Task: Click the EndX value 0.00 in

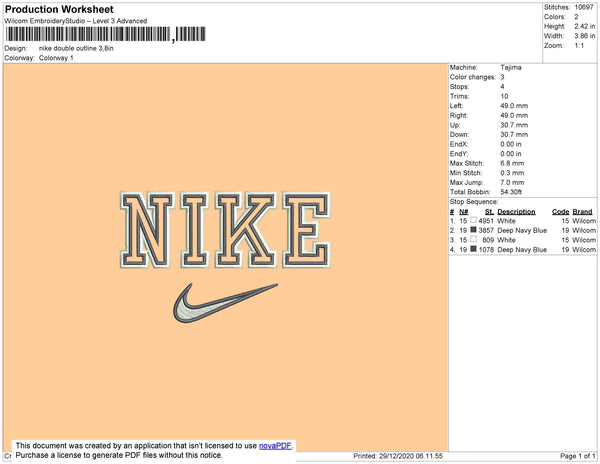Action: coord(511,144)
